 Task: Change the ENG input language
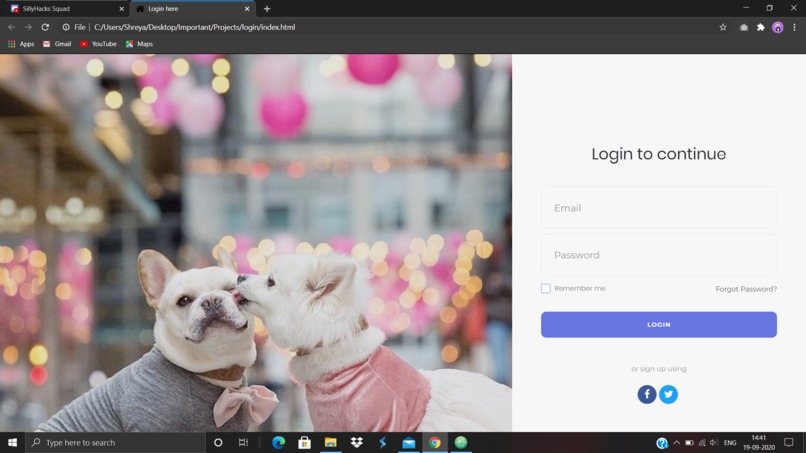[x=730, y=443]
